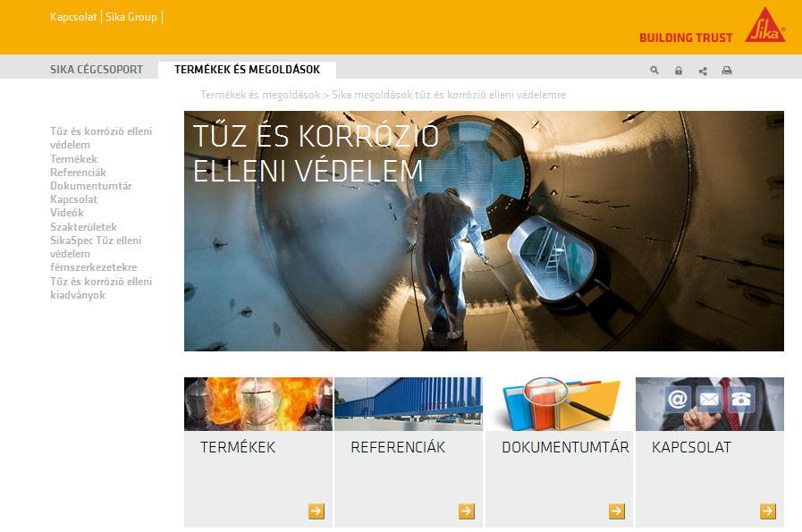
Task: Open Szakterületek in the sidebar
Action: click(x=83, y=226)
